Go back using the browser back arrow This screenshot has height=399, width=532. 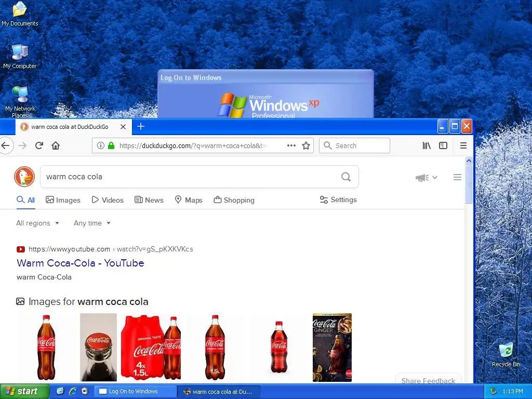pyautogui.click(x=5, y=145)
